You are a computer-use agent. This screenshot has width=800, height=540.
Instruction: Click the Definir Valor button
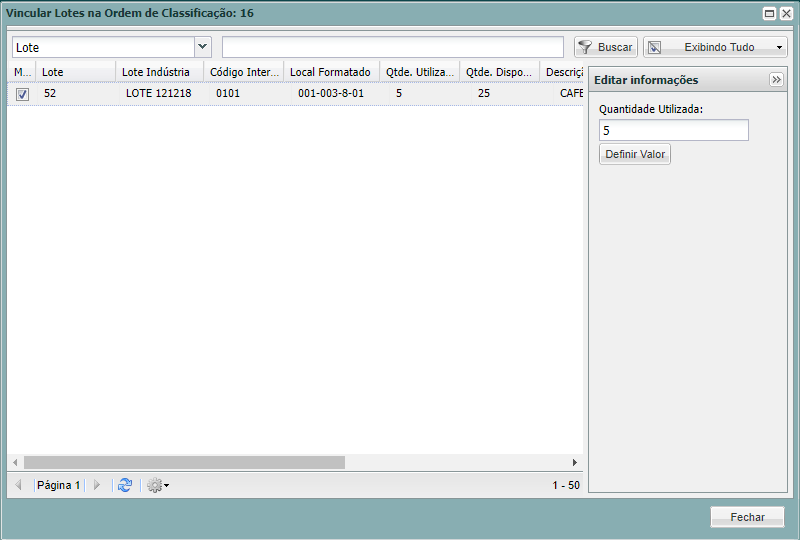pos(635,154)
